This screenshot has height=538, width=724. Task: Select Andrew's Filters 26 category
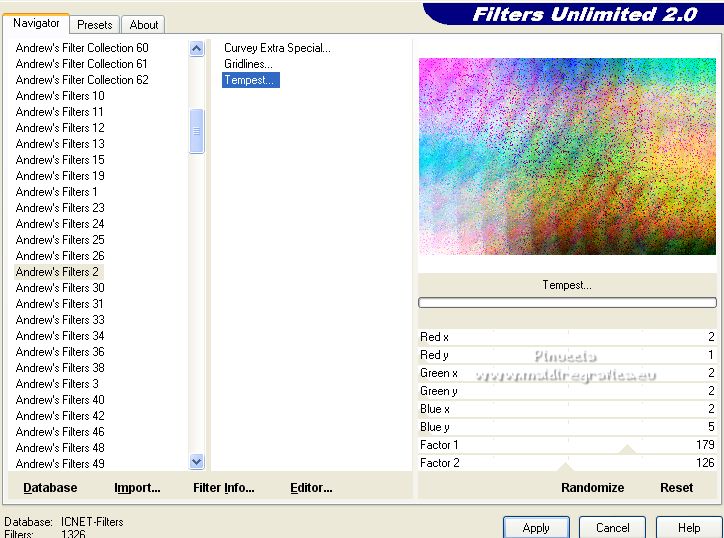pyautogui.click(x=60, y=256)
